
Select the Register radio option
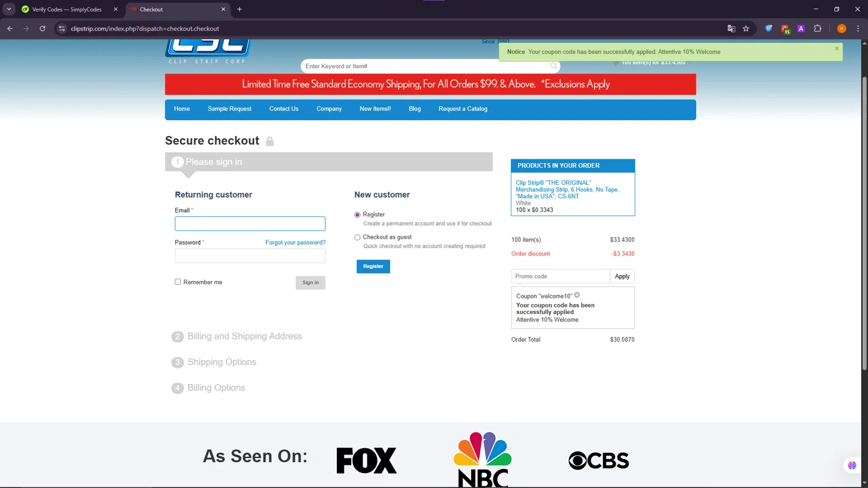click(x=357, y=215)
